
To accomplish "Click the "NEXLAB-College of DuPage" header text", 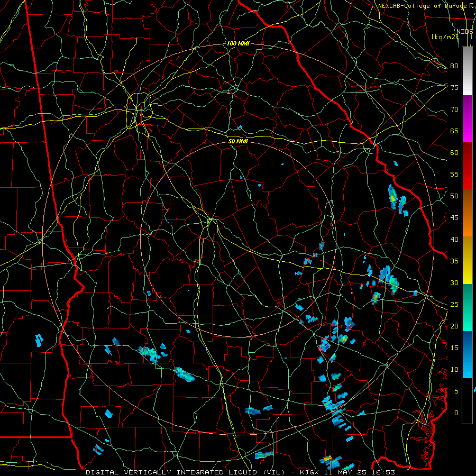I will click(422, 6).
